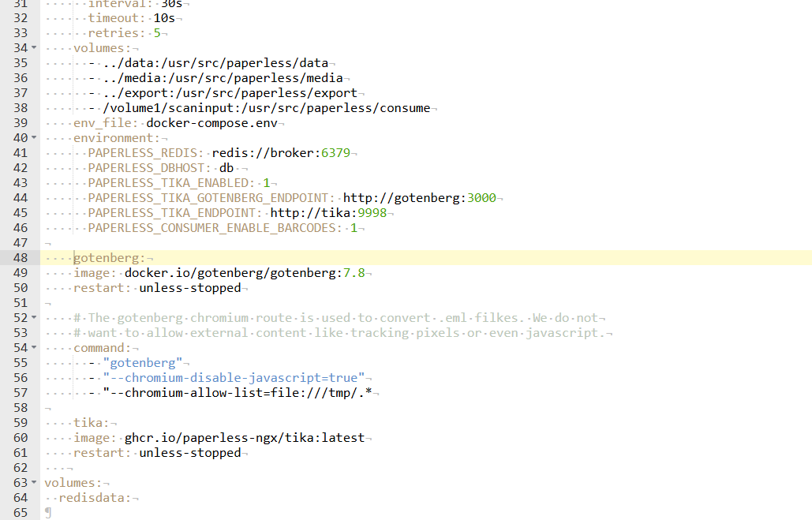Click the retries value 5

[x=157, y=33]
